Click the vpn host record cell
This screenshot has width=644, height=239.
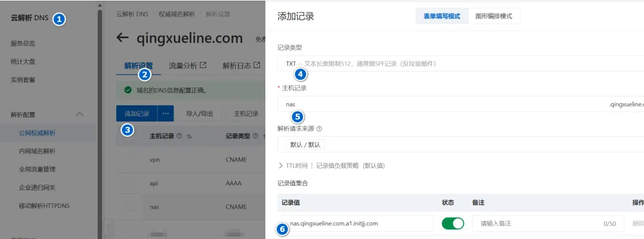155,159
